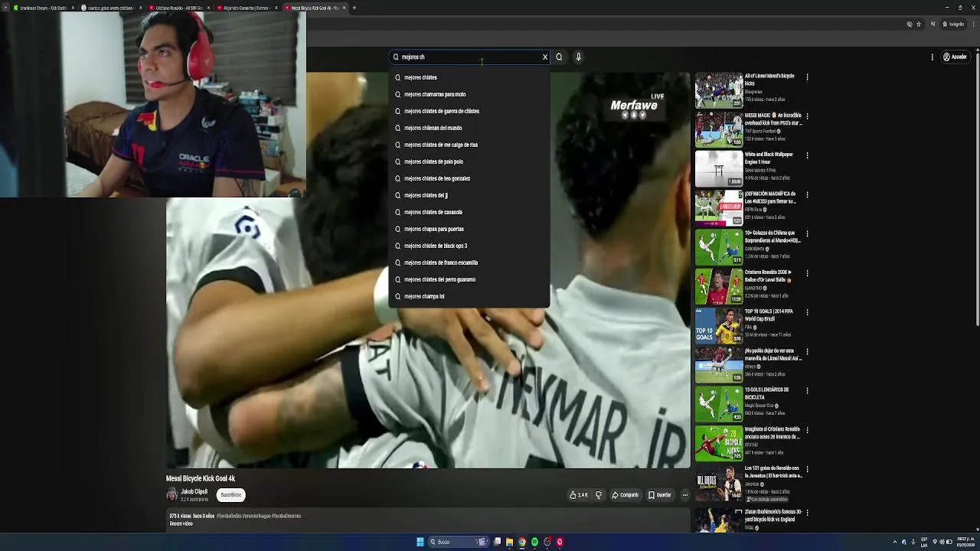This screenshot has width=980, height=551.
Task: Switch to 'cuantos goles anoto cristiano' browser tab
Action: (x=110, y=8)
